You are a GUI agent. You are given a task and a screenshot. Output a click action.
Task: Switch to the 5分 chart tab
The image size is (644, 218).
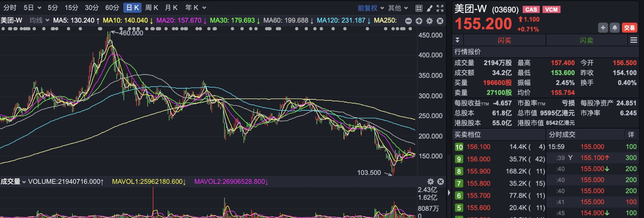53,8
